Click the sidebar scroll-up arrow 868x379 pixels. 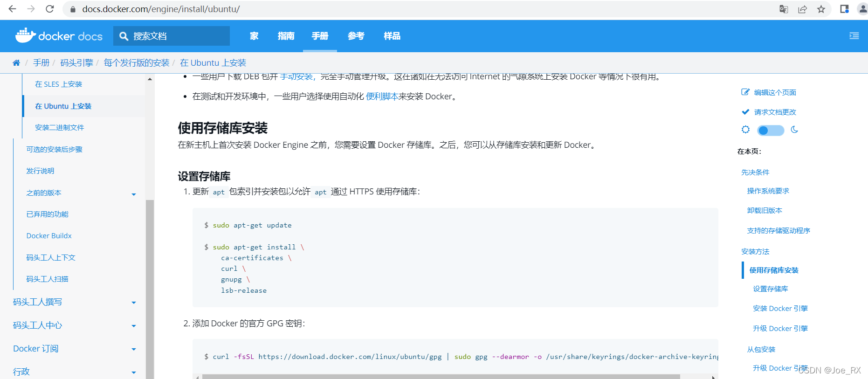tap(150, 79)
